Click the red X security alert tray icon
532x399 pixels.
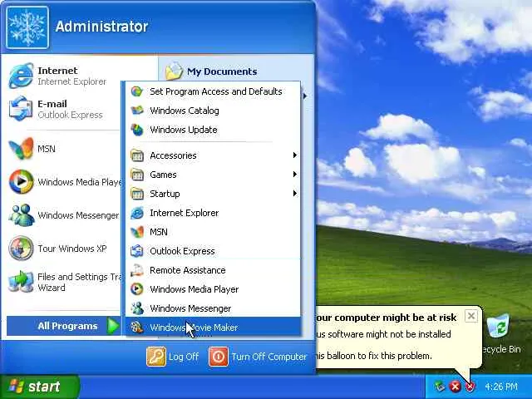456,387
